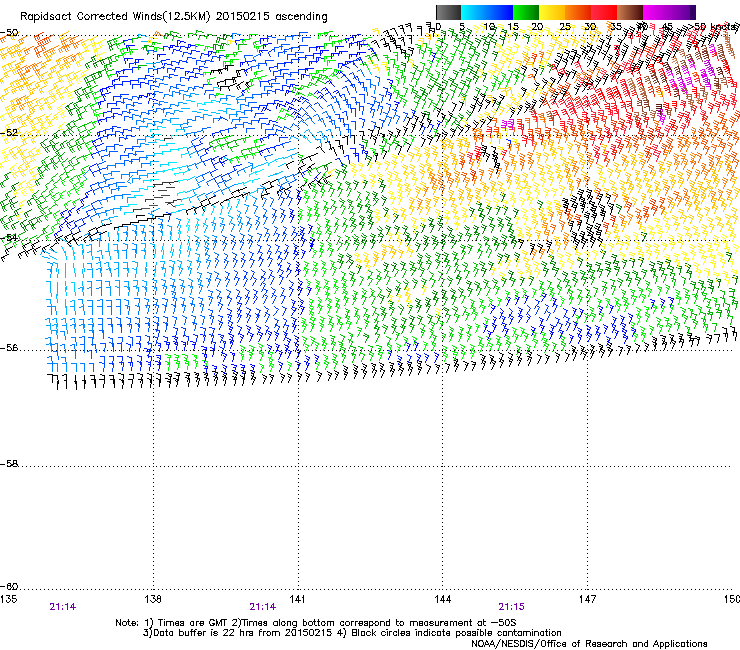Click the orange 25-30 knots legend swatch
Viewport: 740px width, 650px height.
click(x=578, y=12)
